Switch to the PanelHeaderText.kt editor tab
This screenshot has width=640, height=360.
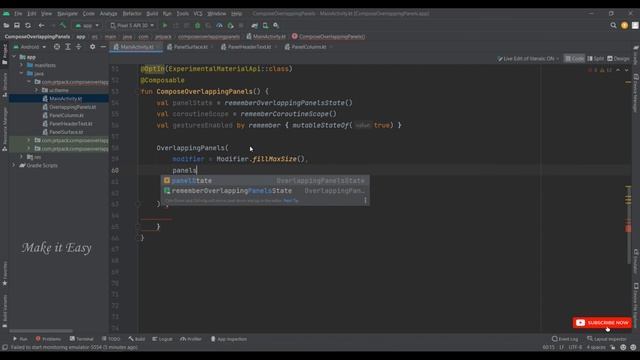coord(249,47)
